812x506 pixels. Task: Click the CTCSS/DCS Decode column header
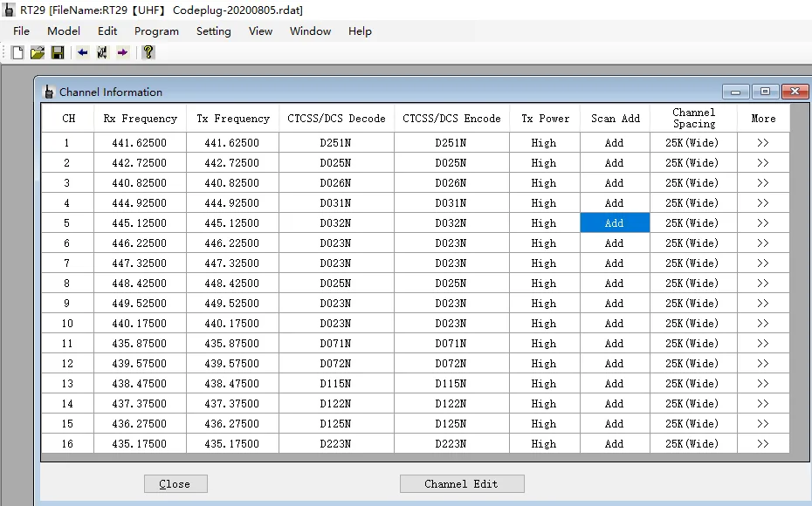click(x=336, y=119)
